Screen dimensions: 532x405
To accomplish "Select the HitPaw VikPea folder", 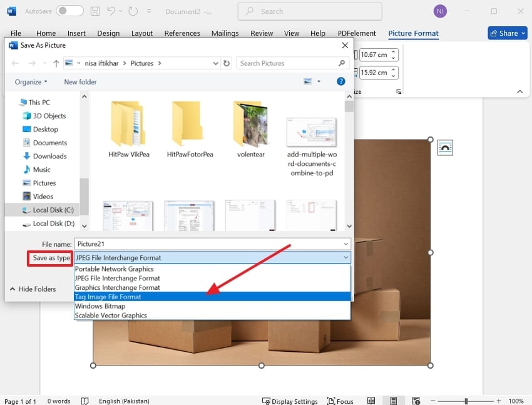I will pos(128,130).
